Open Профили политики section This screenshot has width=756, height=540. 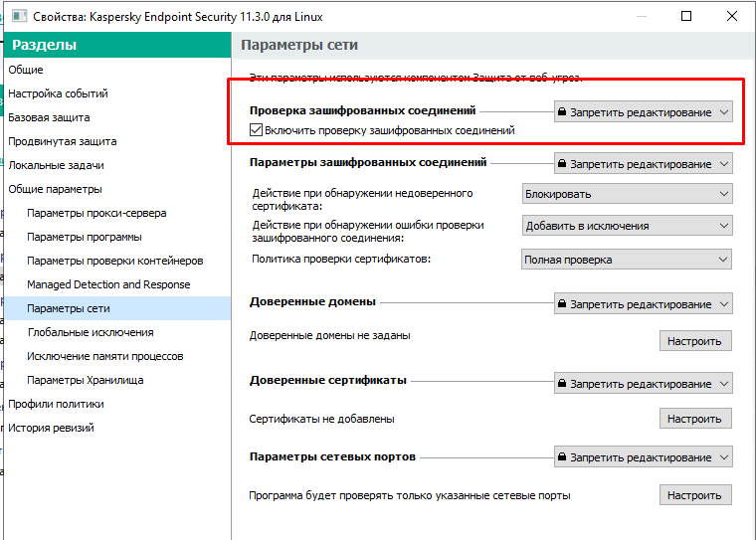(117, 404)
